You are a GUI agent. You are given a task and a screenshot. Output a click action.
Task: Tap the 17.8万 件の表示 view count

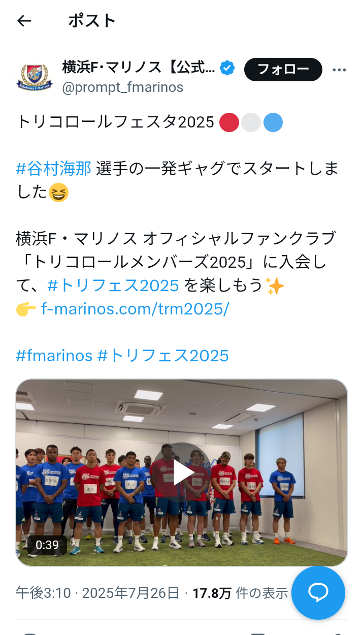240,593
